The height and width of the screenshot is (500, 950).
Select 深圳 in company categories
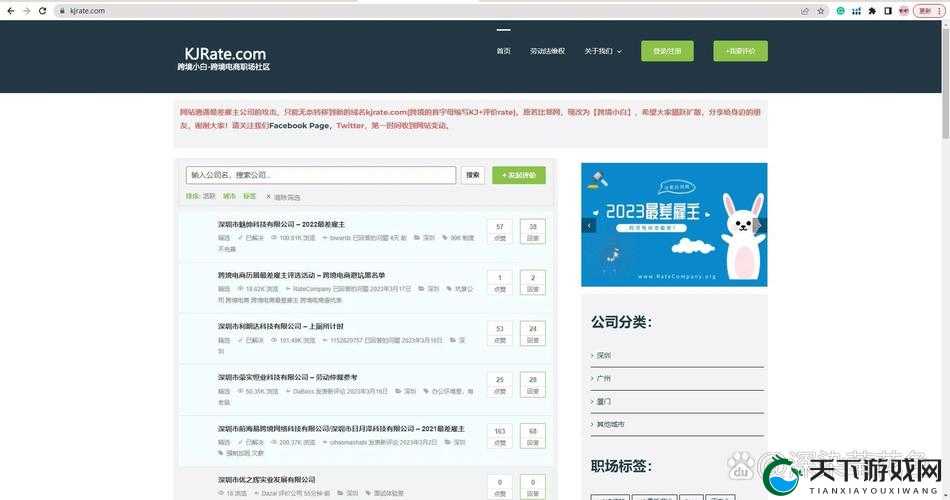(603, 355)
